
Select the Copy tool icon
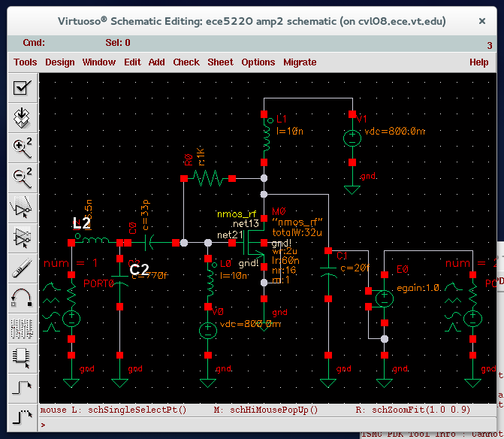[23, 238]
